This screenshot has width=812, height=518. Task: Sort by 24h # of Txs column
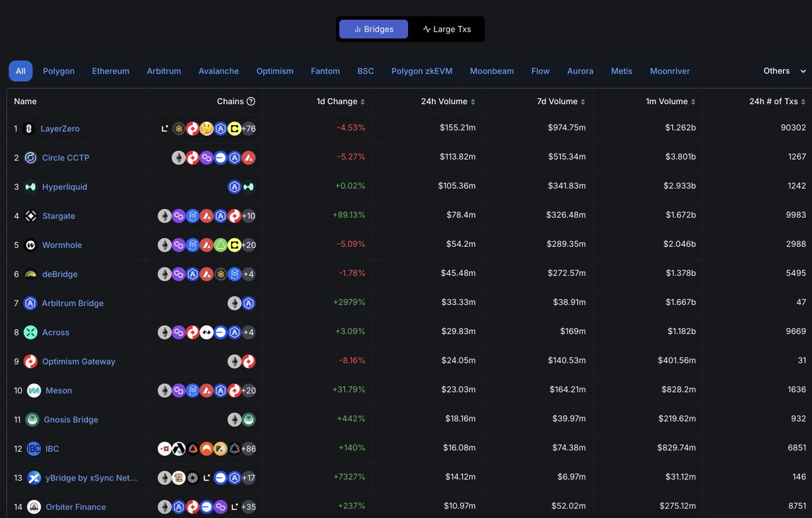pos(777,101)
